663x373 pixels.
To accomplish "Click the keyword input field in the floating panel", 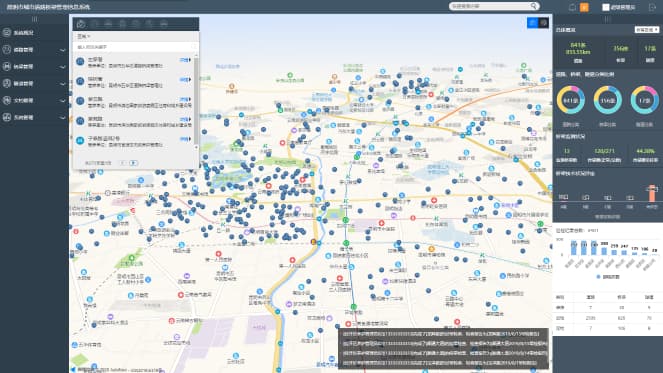I will coord(134,47).
